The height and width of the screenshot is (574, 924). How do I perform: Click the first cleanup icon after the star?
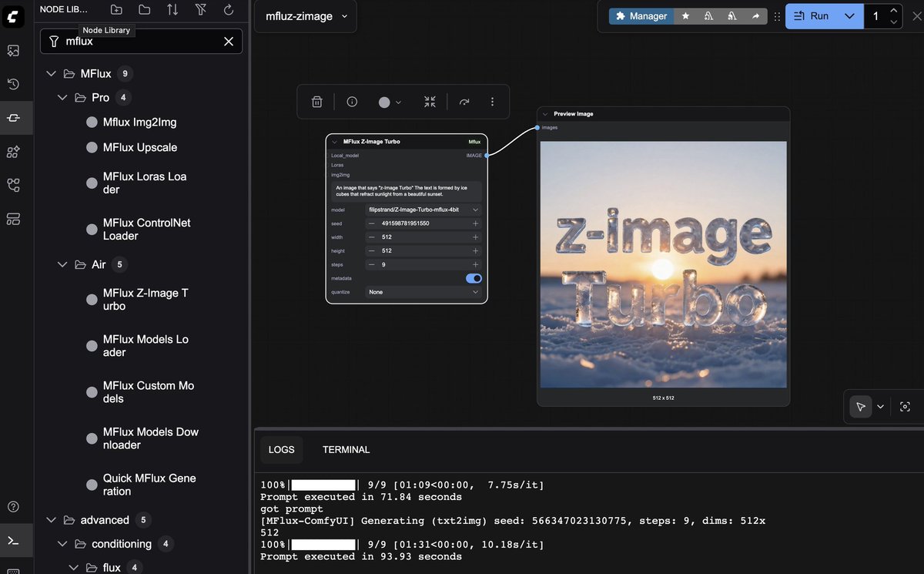[x=708, y=16]
